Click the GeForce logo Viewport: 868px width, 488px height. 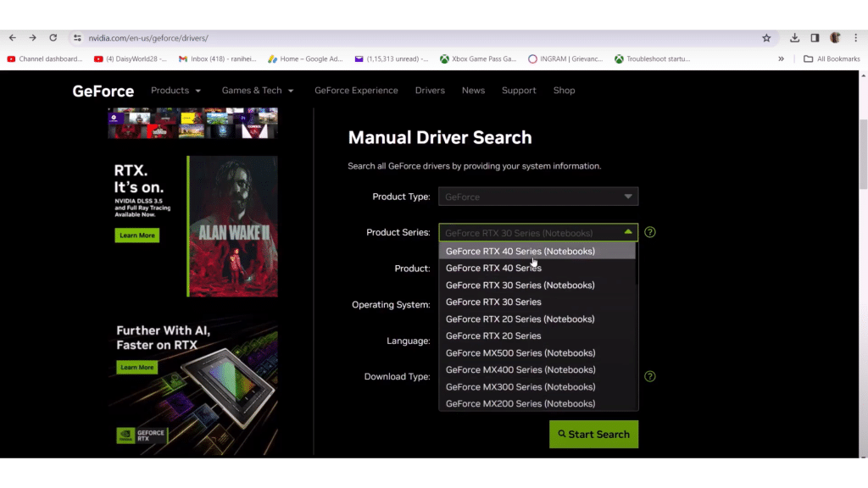coord(103,91)
